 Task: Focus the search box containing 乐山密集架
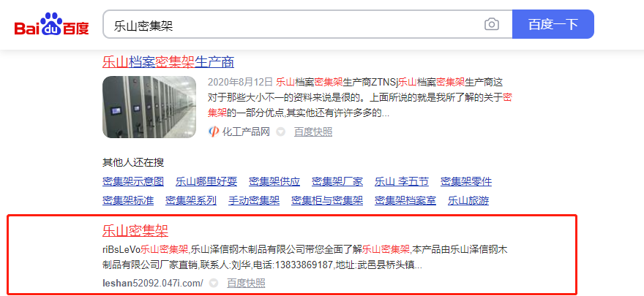(x=293, y=25)
